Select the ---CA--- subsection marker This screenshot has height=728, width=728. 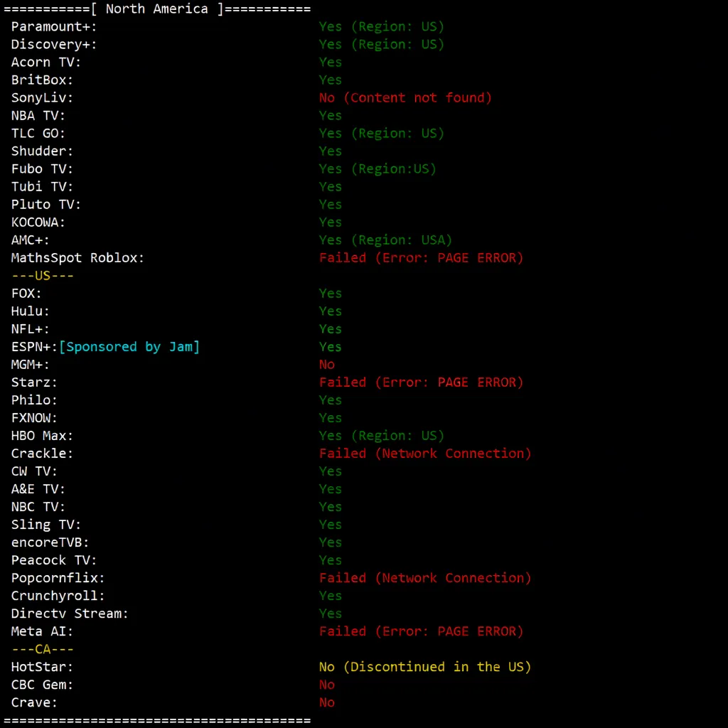(42, 649)
